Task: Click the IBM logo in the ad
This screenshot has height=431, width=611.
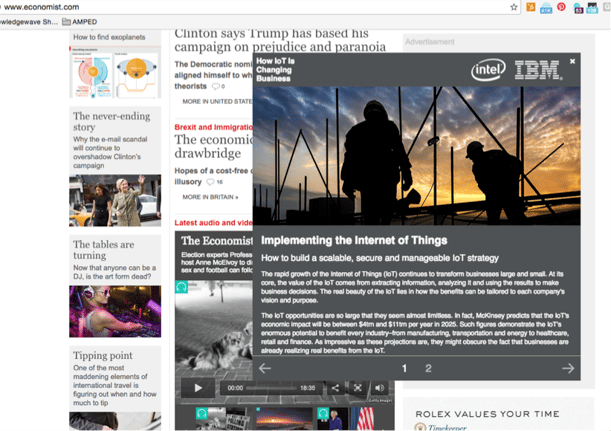Action: coord(538,70)
